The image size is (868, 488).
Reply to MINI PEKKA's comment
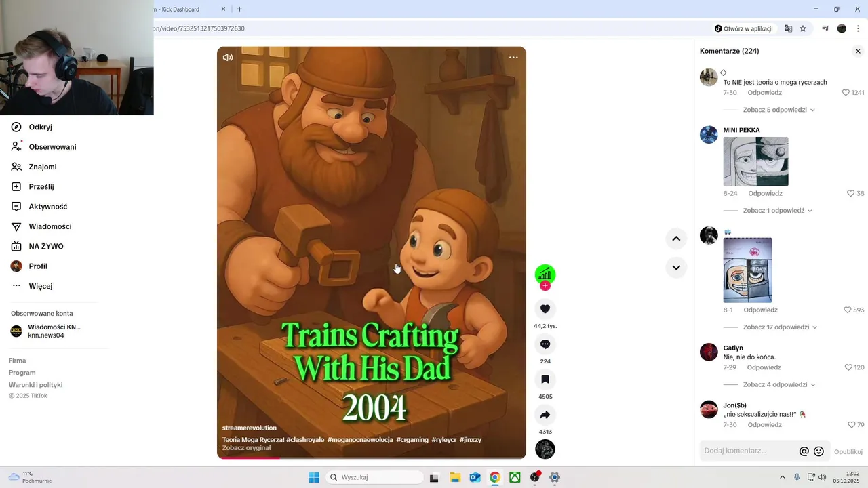point(765,193)
